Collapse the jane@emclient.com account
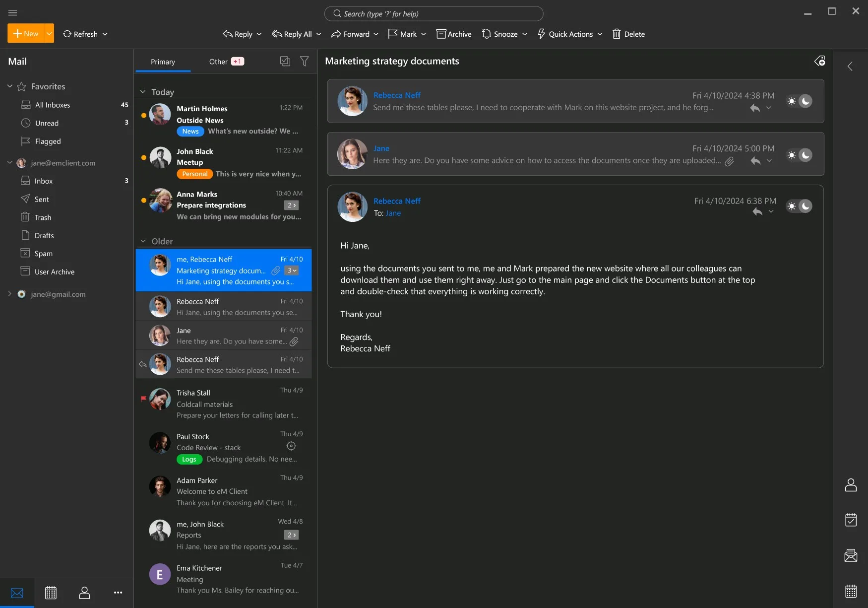This screenshot has width=868, height=608. (9, 163)
